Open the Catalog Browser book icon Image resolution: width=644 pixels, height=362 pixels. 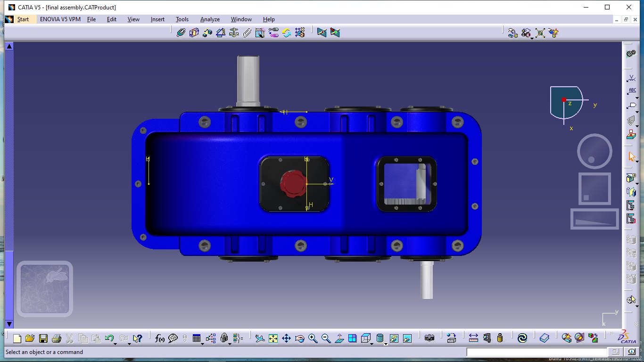pyautogui.click(x=545, y=338)
